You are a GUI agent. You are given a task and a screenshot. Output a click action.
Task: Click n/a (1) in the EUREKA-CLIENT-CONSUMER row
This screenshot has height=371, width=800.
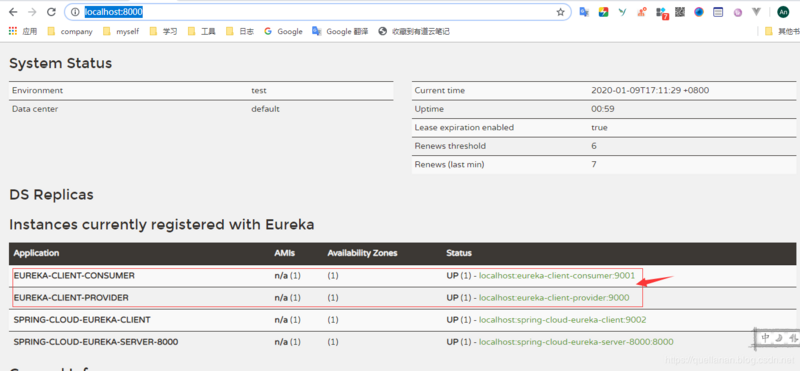(x=288, y=276)
